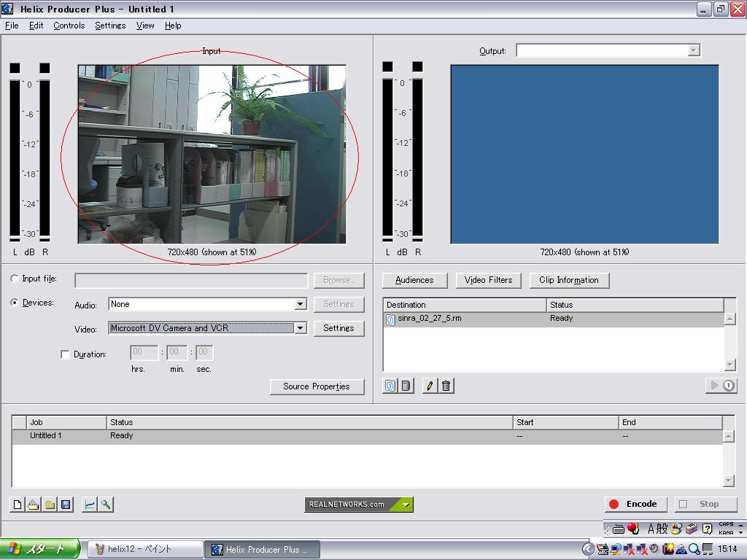Click the job list scrollbar up arrow
Viewport: 747px width, 560px height.
728,436
